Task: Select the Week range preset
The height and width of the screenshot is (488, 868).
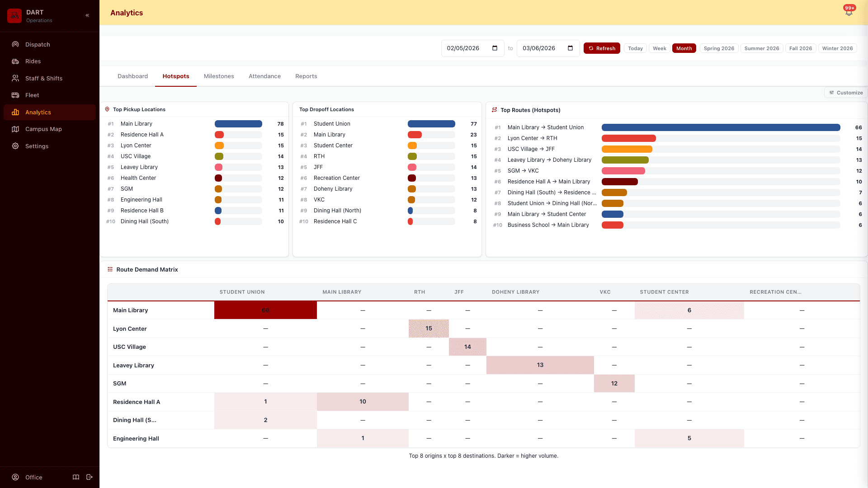Action: pyautogui.click(x=659, y=48)
